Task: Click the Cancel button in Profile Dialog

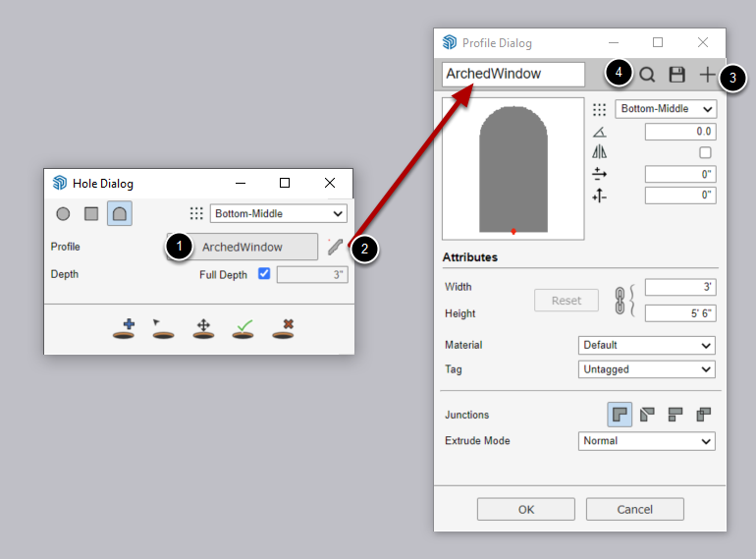Action: [x=635, y=509]
